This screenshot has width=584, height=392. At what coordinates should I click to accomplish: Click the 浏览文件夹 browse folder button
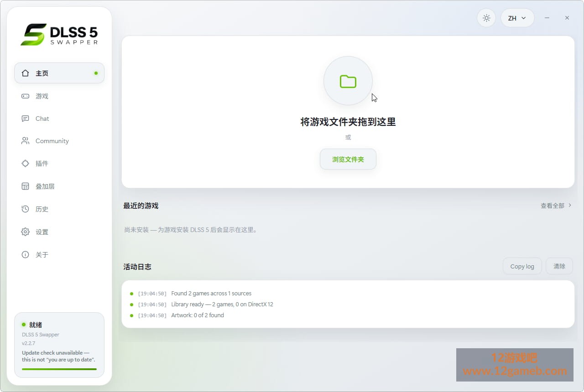pyautogui.click(x=348, y=160)
